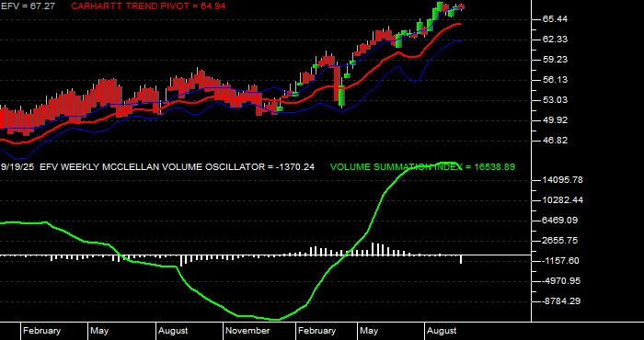The width and height of the screenshot is (644, 340).
Task: Click the last August marker on time axis
Action: click(x=442, y=331)
